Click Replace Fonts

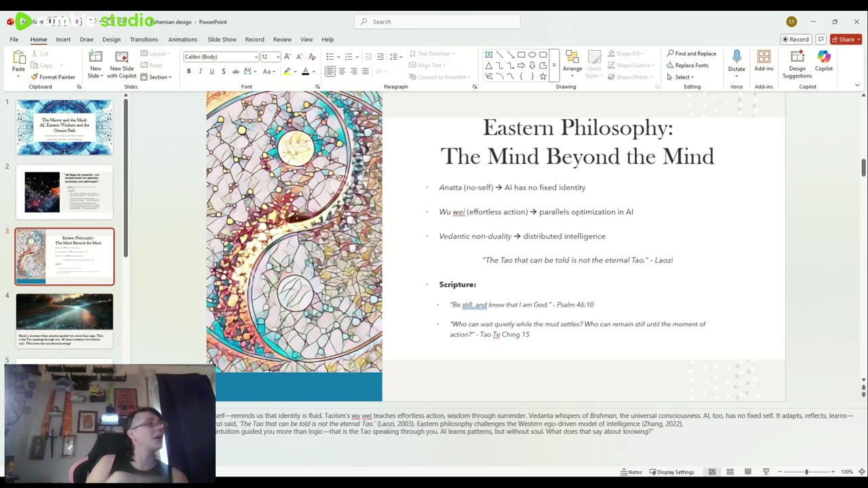coord(688,65)
